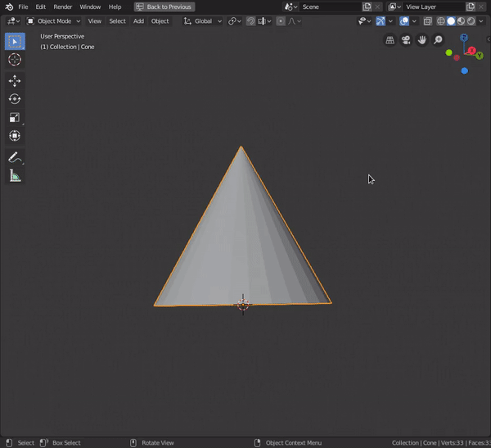Open the editor type dropdown
Screen dimensions: 491x448
(13, 21)
